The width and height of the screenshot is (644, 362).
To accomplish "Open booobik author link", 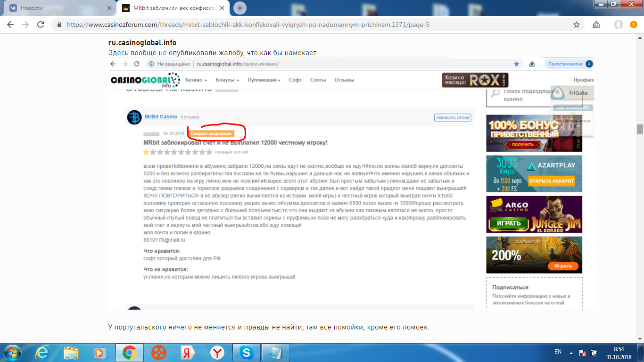I will point(151,133).
